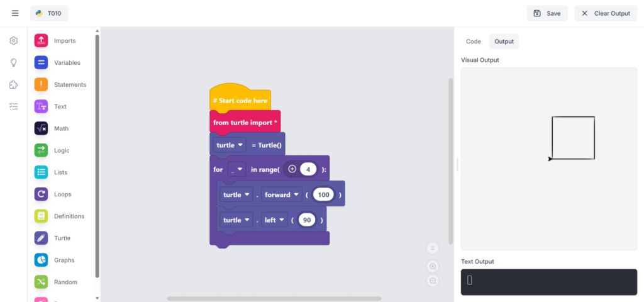This screenshot has width=644, height=302.
Task: Zoom out on the block workspace
Action: [433, 281]
